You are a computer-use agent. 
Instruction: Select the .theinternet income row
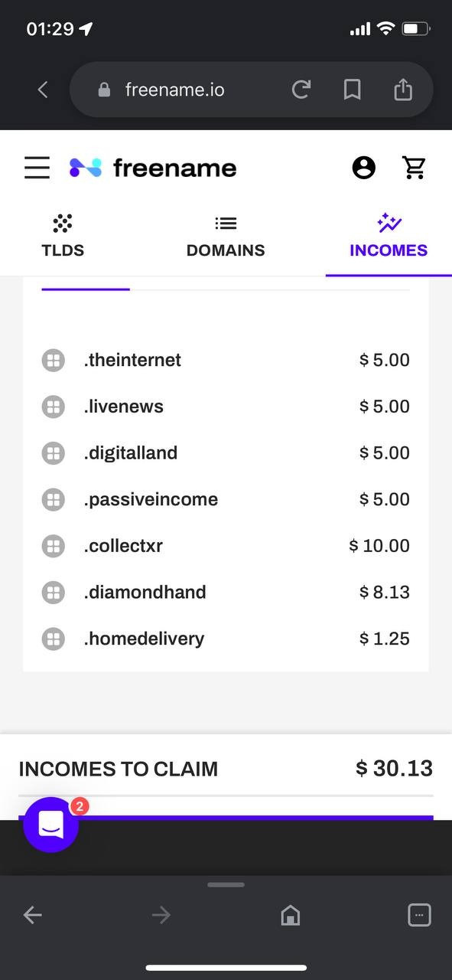pyautogui.click(x=226, y=360)
